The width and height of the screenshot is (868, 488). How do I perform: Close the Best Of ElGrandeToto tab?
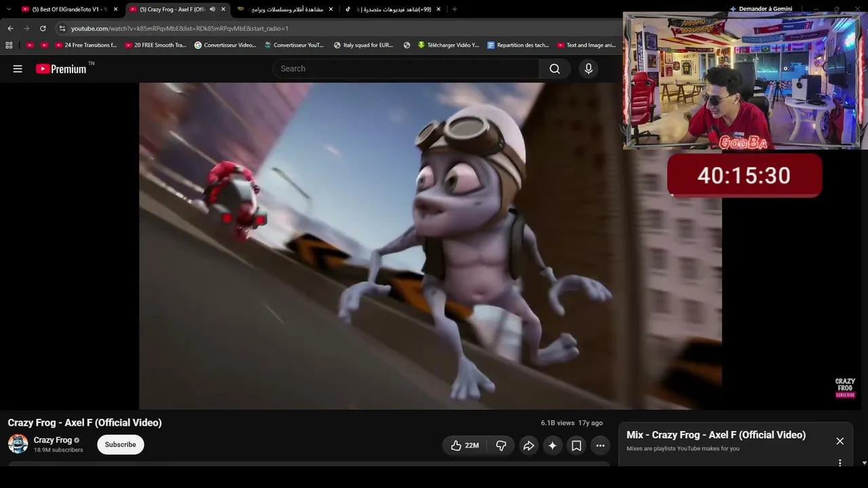116,9
